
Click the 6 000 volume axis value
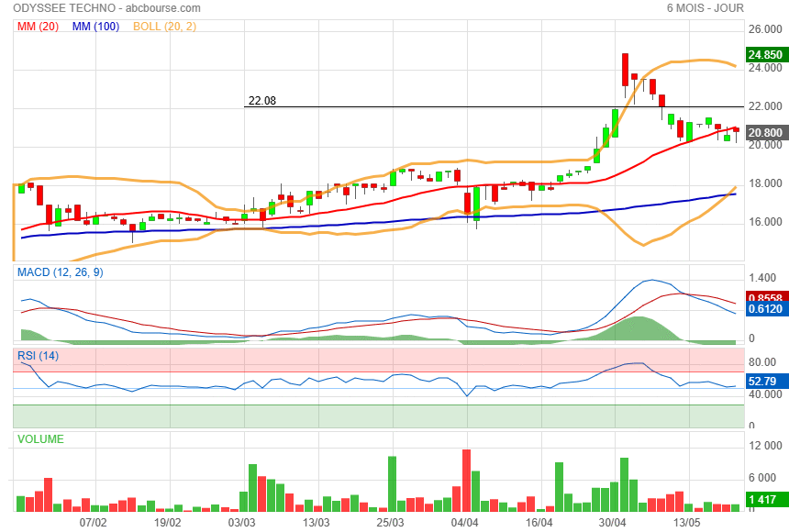point(765,478)
